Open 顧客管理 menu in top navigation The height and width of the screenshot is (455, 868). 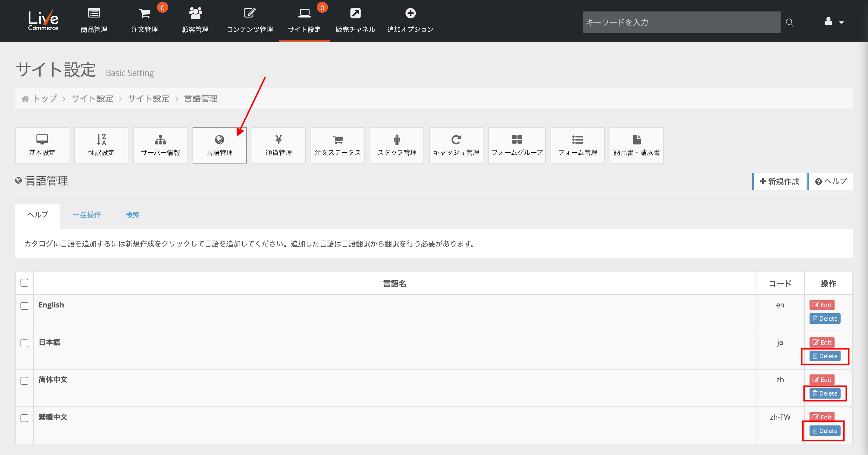tap(195, 20)
